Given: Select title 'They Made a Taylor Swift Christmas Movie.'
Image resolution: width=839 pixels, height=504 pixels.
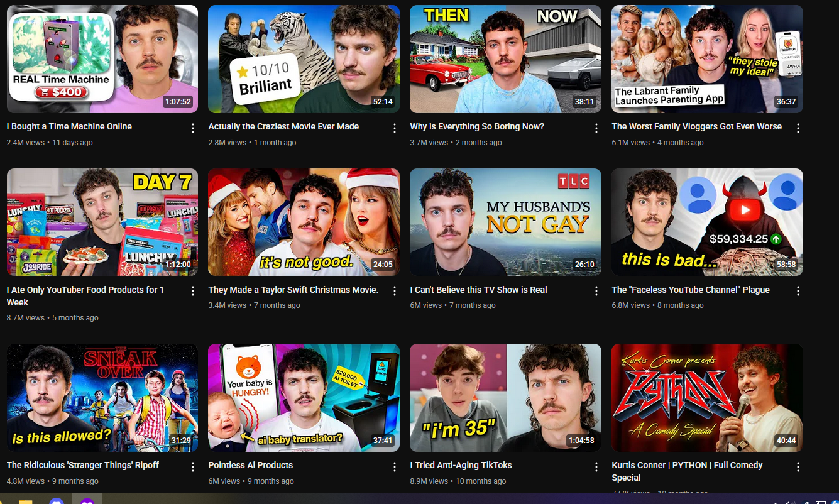Looking at the screenshot, I should (293, 290).
